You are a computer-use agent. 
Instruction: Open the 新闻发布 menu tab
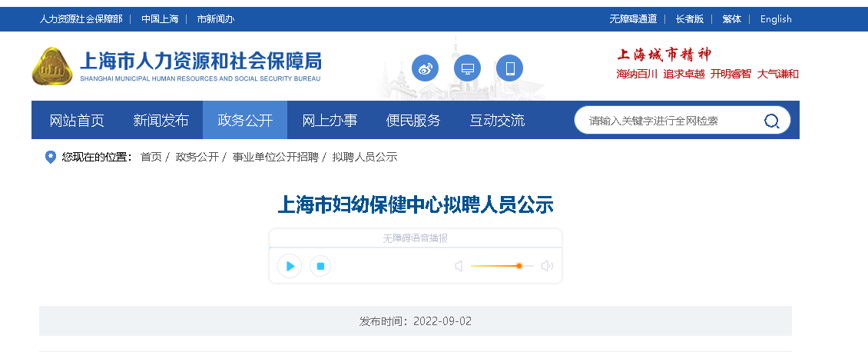(161, 120)
